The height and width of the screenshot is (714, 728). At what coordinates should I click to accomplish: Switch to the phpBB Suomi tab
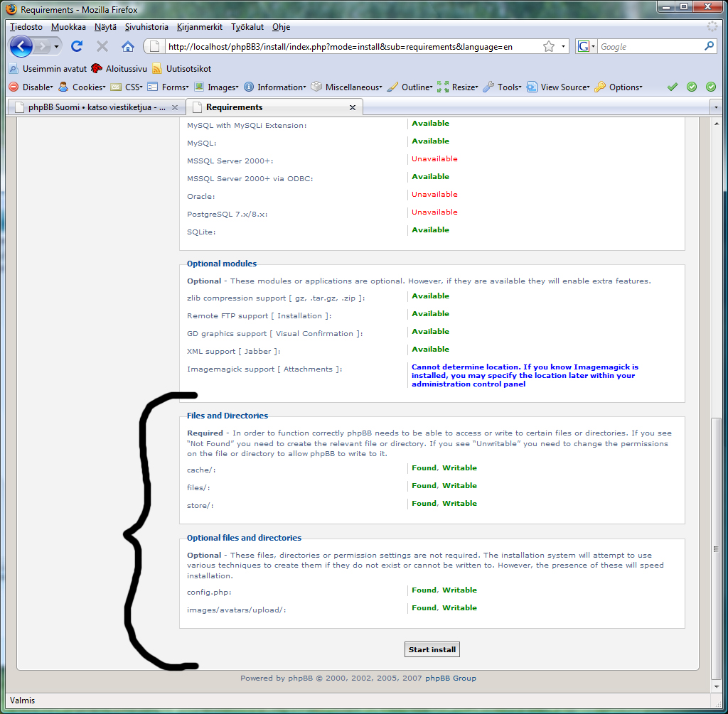pos(96,107)
